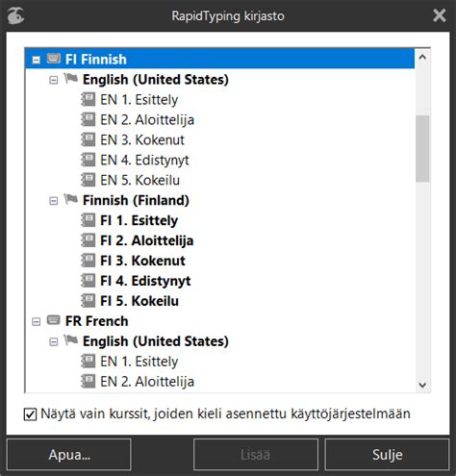Click the course book icon for EN 4. Edistynyt
This screenshot has width=456, height=476.
(88, 160)
